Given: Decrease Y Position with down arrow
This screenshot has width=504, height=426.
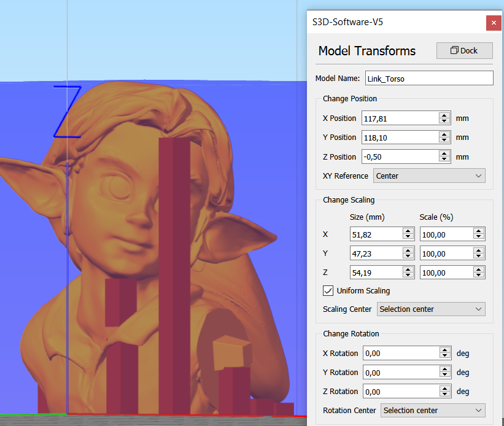Looking at the screenshot, I should 444,141.
